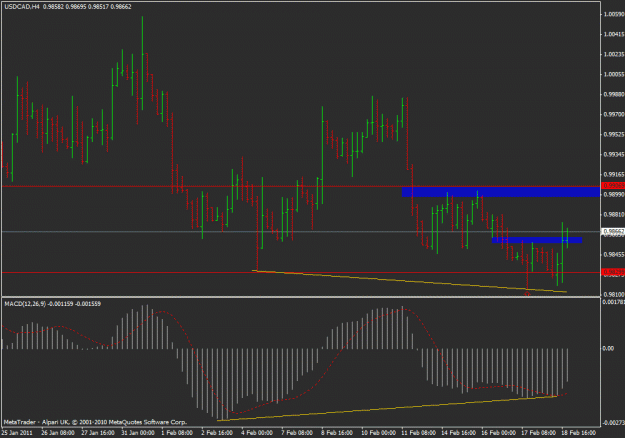
Task: Click the 1.00235 price axis label
Action: click(613, 54)
